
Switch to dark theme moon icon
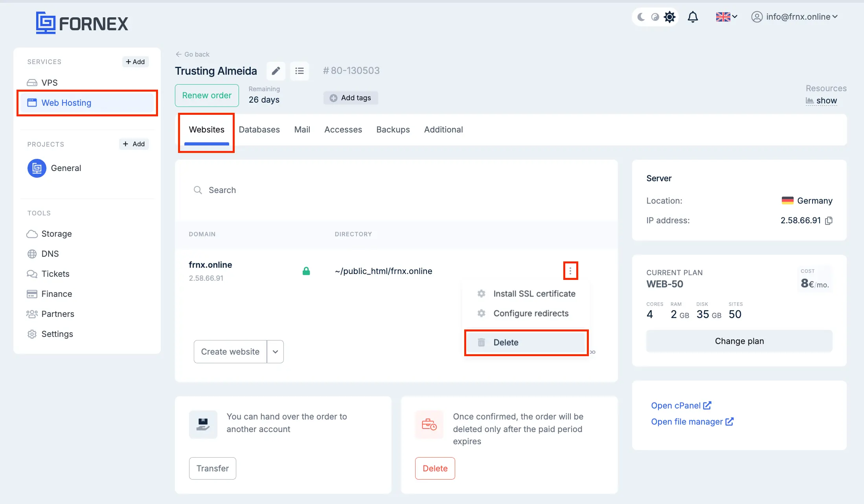641,17
